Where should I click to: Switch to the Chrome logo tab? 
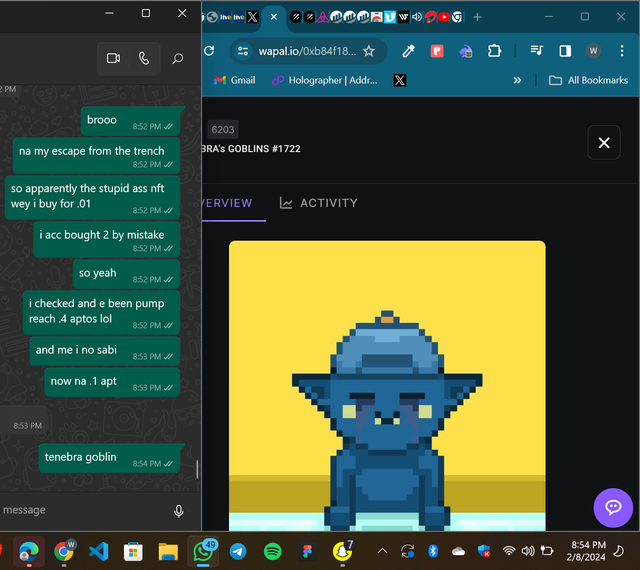(x=457, y=17)
